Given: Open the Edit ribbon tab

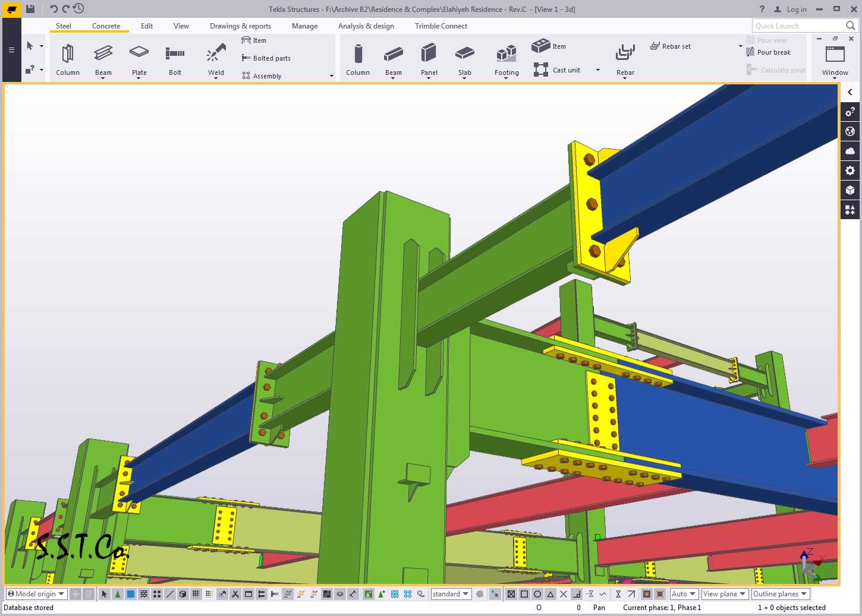Looking at the screenshot, I should click(147, 26).
